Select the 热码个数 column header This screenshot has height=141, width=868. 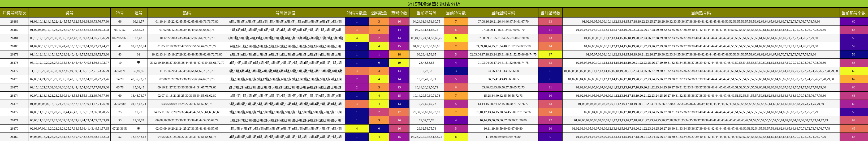pos(399,13)
